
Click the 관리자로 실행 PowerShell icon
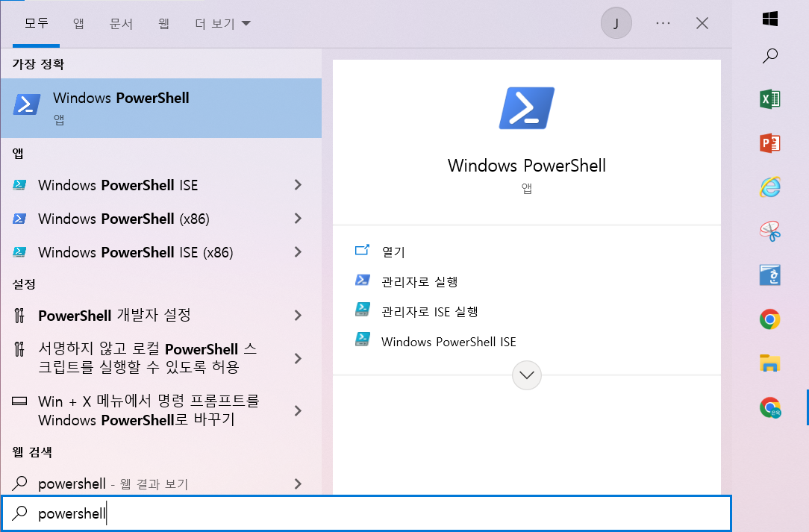click(x=362, y=281)
